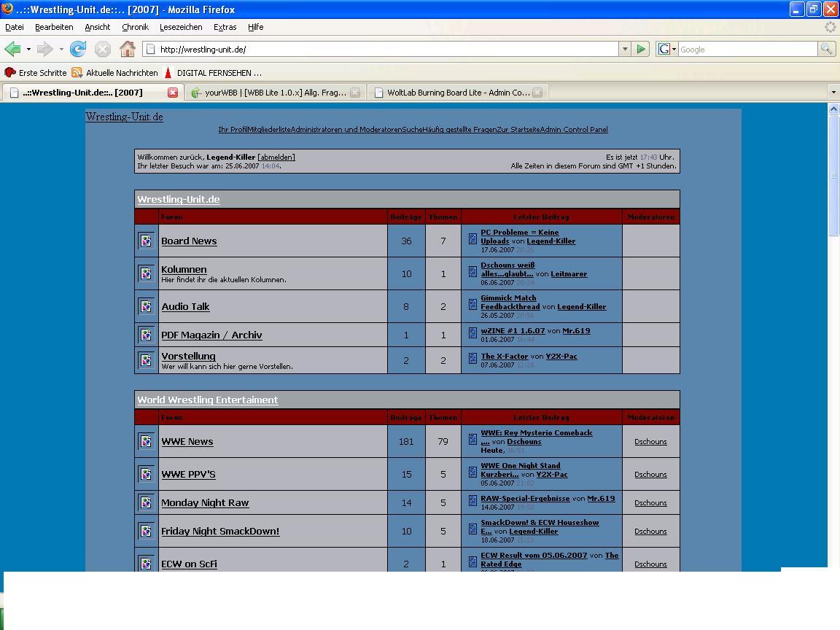Click the Google search engine icon

(x=664, y=50)
